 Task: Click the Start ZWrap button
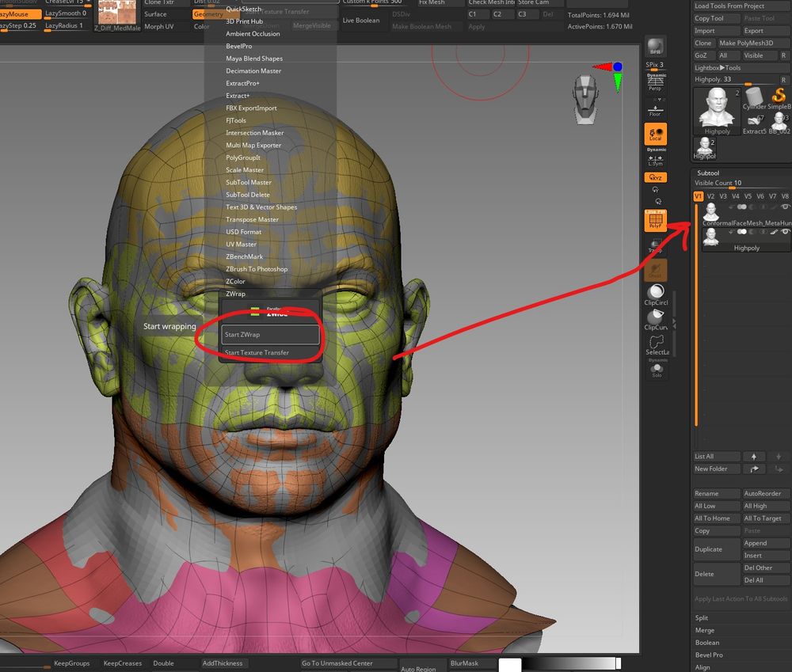[x=270, y=335]
